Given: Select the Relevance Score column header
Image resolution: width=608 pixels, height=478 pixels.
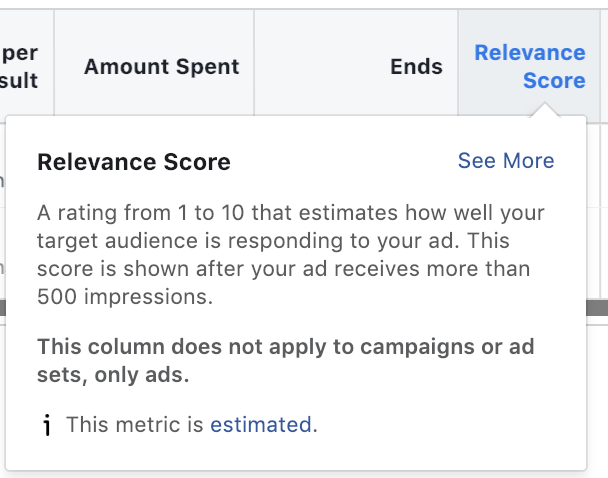Looking at the screenshot, I should click(x=530, y=67).
